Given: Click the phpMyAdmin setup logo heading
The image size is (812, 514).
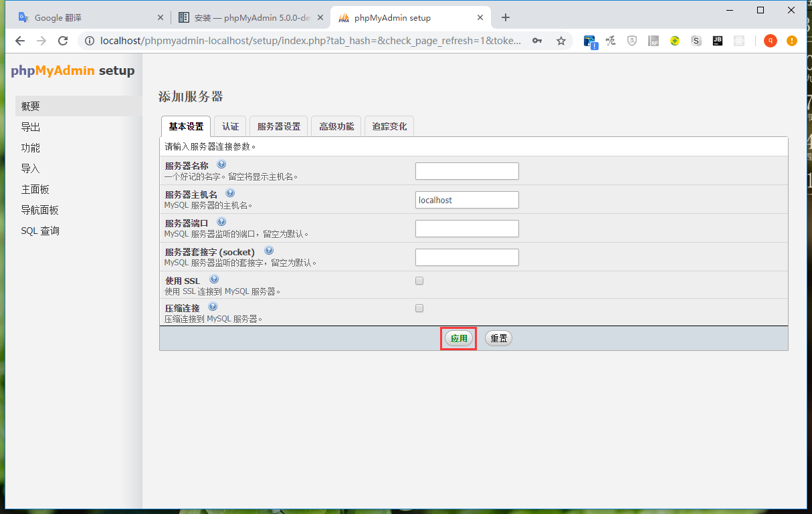Looking at the screenshot, I should pyautogui.click(x=73, y=71).
